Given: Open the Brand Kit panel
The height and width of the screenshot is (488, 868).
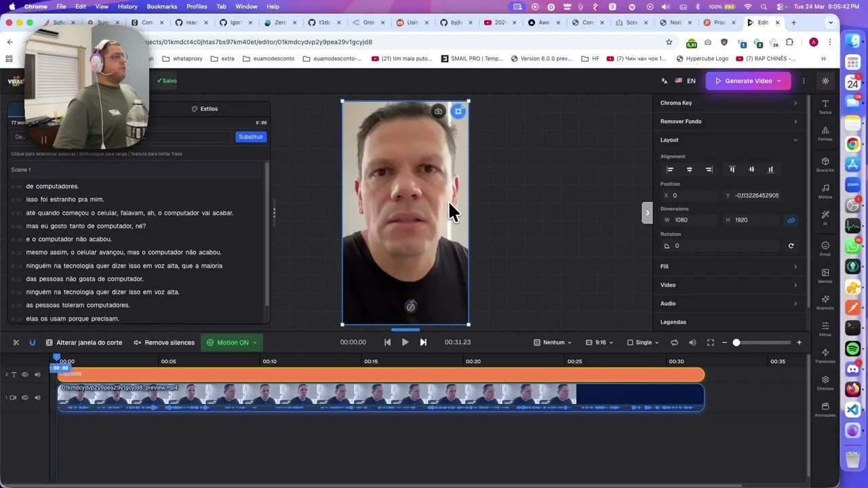Looking at the screenshot, I should pyautogui.click(x=825, y=165).
